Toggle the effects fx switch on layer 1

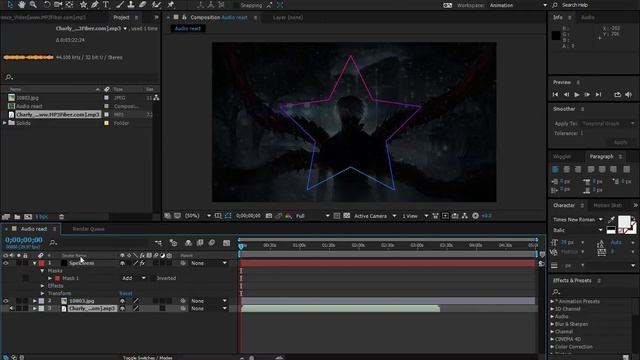pyautogui.click(x=142, y=263)
